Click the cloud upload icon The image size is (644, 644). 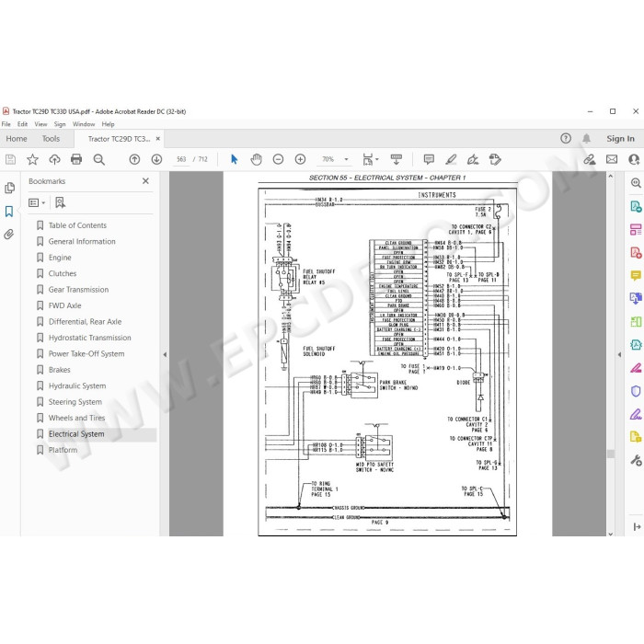tap(54, 159)
